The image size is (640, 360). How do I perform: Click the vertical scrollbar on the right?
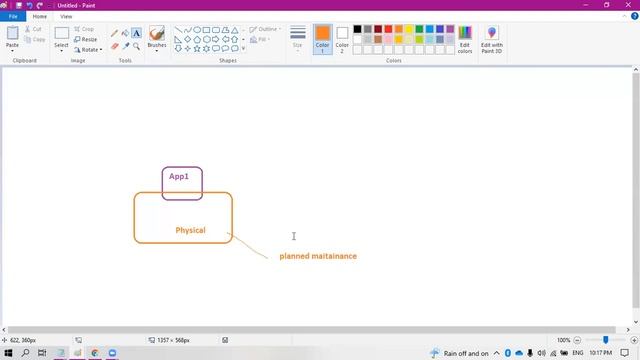636,190
